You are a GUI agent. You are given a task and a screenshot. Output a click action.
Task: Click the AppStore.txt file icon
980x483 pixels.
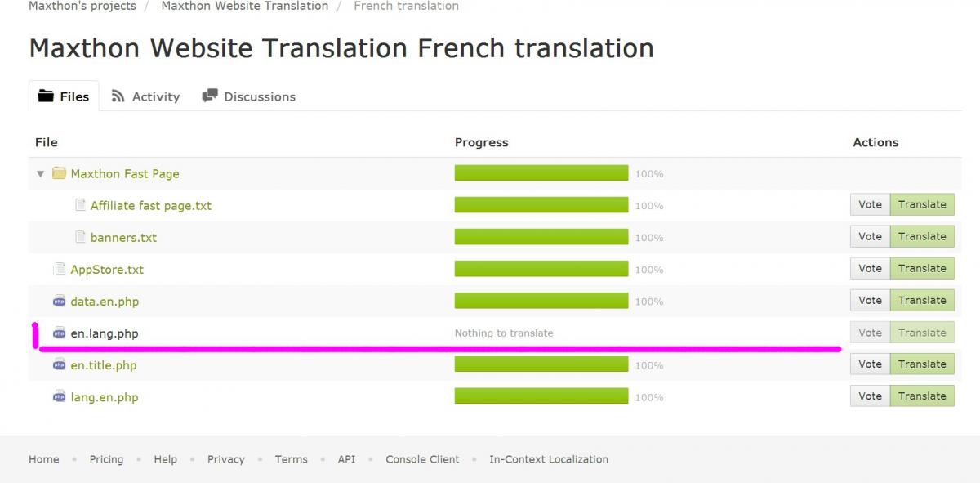click(x=59, y=269)
